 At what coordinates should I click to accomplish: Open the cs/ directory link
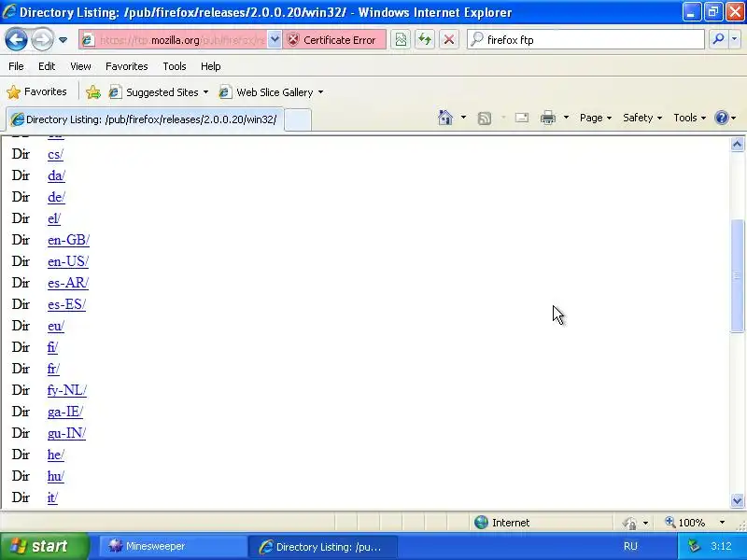click(x=55, y=154)
